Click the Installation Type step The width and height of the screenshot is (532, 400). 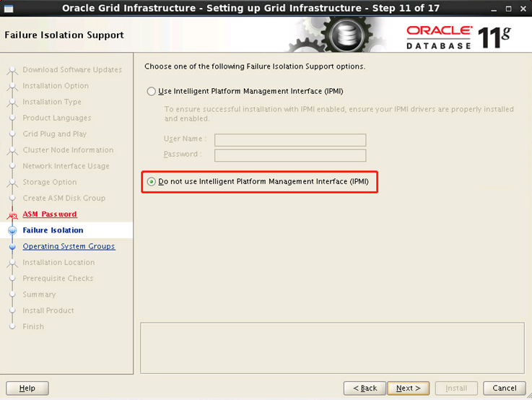(52, 102)
